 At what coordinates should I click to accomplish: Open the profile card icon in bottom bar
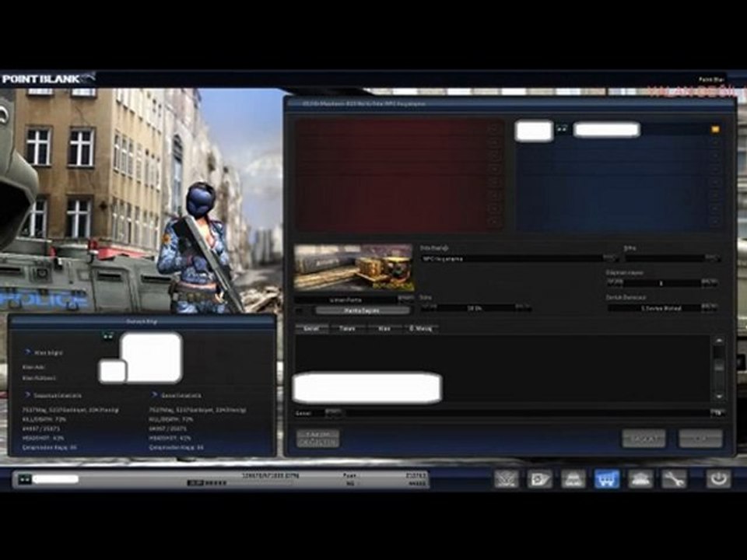540,479
